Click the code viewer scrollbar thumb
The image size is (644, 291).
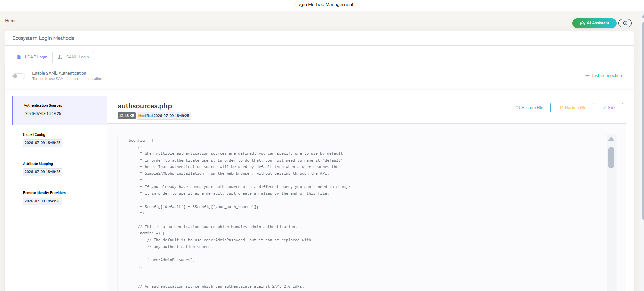611,158
